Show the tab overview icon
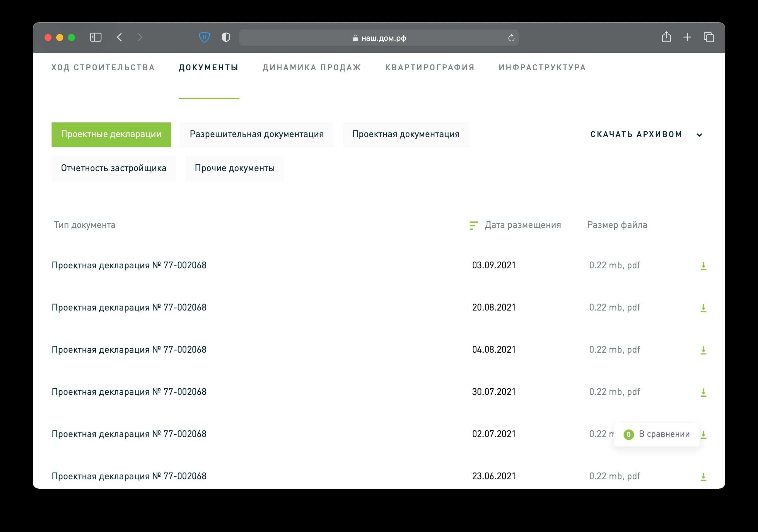 coord(709,37)
